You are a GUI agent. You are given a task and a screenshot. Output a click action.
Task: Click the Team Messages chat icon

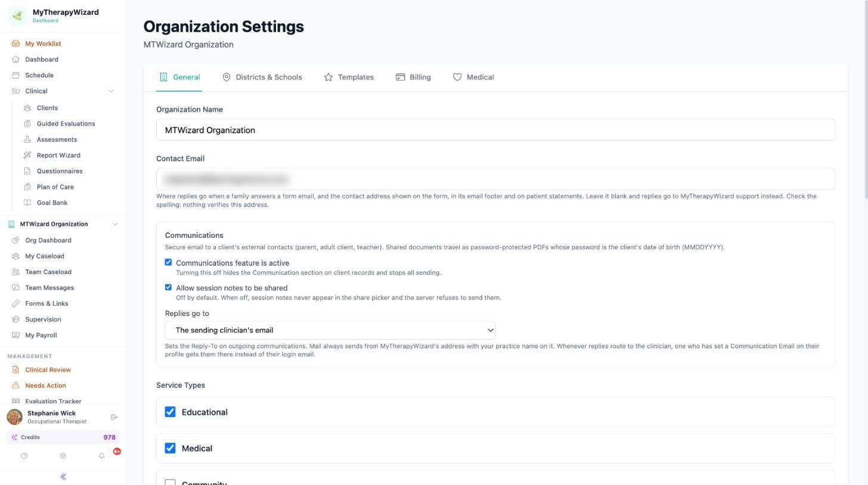15,288
